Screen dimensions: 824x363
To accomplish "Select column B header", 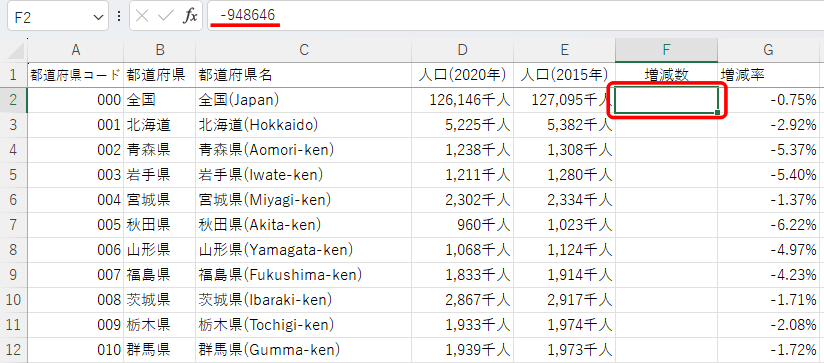I will coord(160,50).
